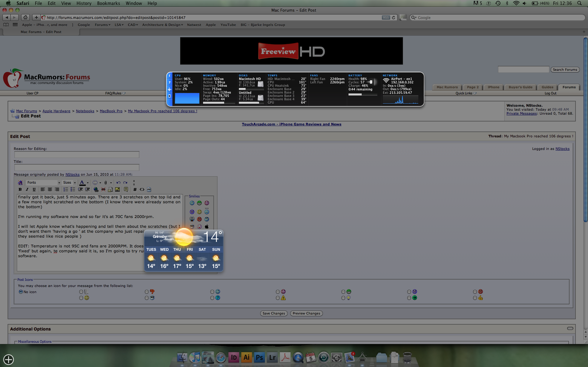The width and height of the screenshot is (588, 367).
Task: Redo the last edit in the editor
Action: [x=125, y=182]
